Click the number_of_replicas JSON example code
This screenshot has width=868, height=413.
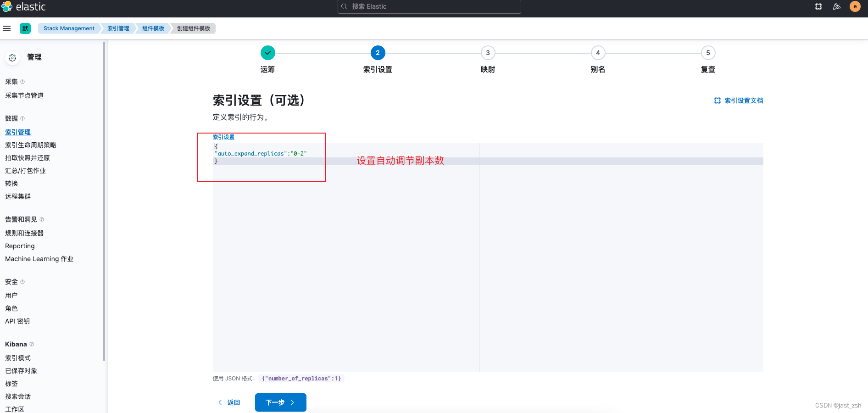click(301, 379)
